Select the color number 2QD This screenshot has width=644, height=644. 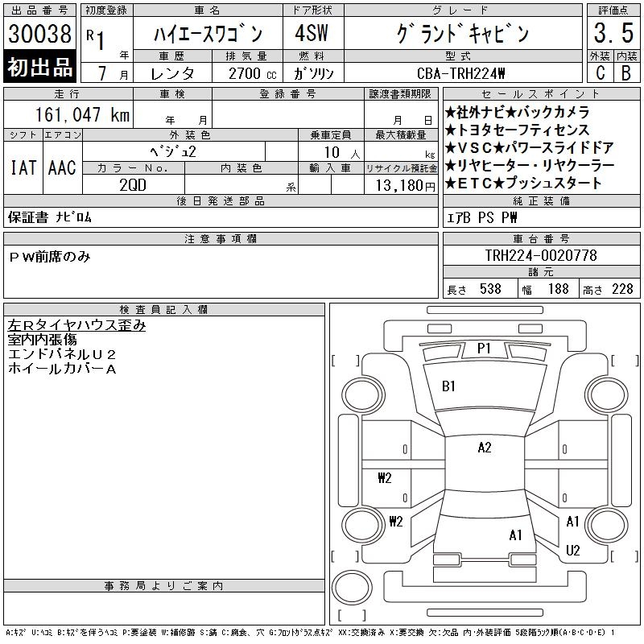tap(133, 185)
